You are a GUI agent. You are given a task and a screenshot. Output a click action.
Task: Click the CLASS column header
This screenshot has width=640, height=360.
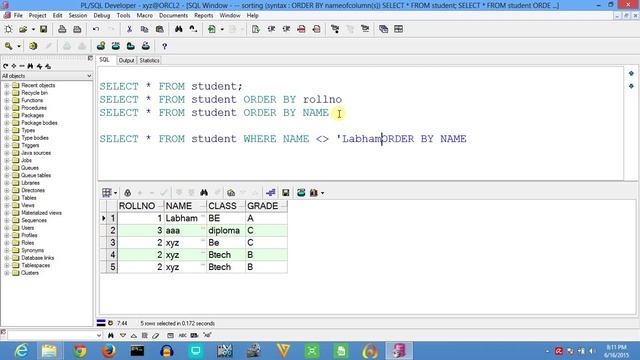226,206
